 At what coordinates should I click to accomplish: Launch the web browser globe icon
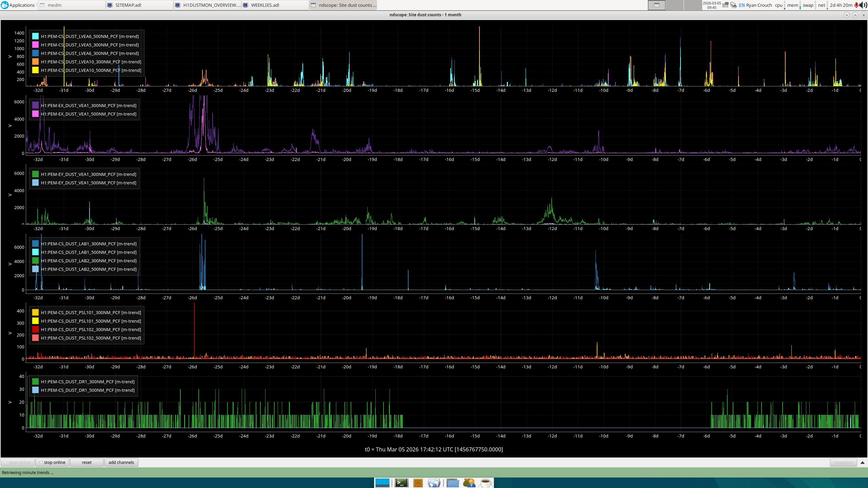coord(434,483)
